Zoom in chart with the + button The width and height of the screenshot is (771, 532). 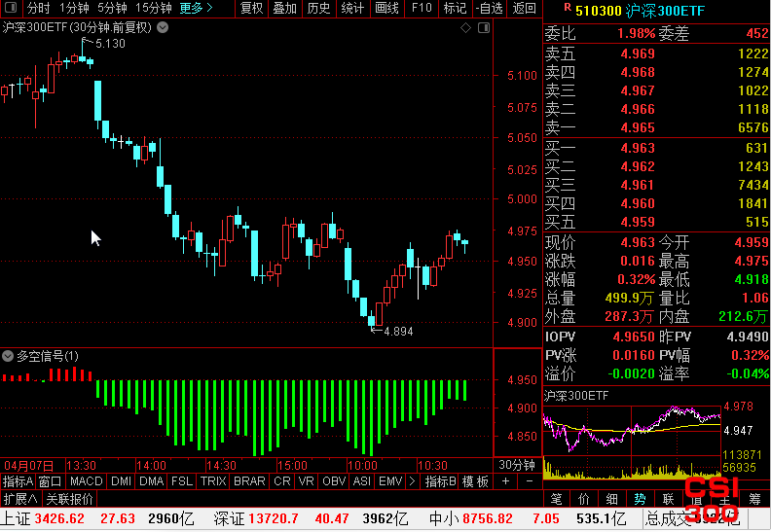coord(506,481)
